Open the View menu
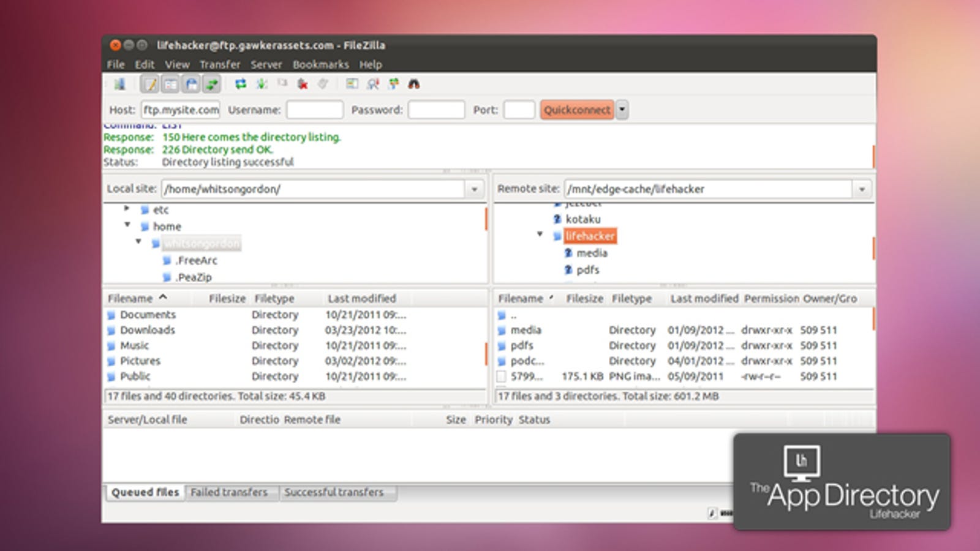The image size is (980, 551). coord(177,64)
